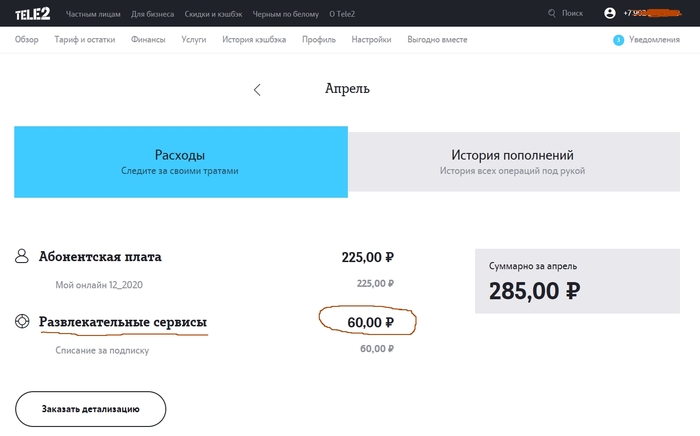Click the notifications badge icon
Image resolution: width=700 pixels, height=436 pixels.
618,40
